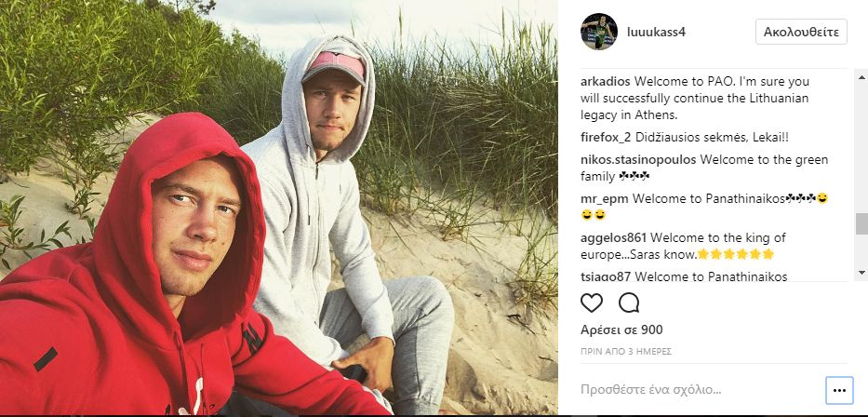The image size is (868, 417).
Task: Open arkadios commenter profile
Action: (x=606, y=81)
